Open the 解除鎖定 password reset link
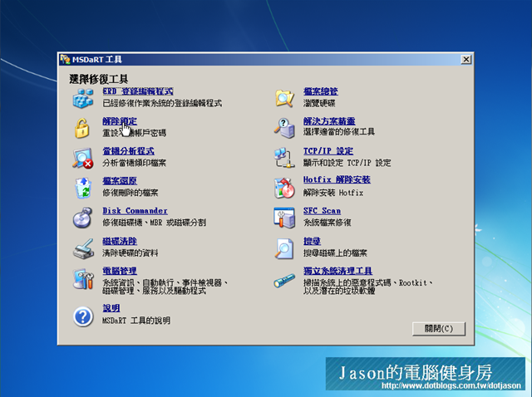Image resolution: width=532 pixels, height=397 pixels. (x=120, y=121)
